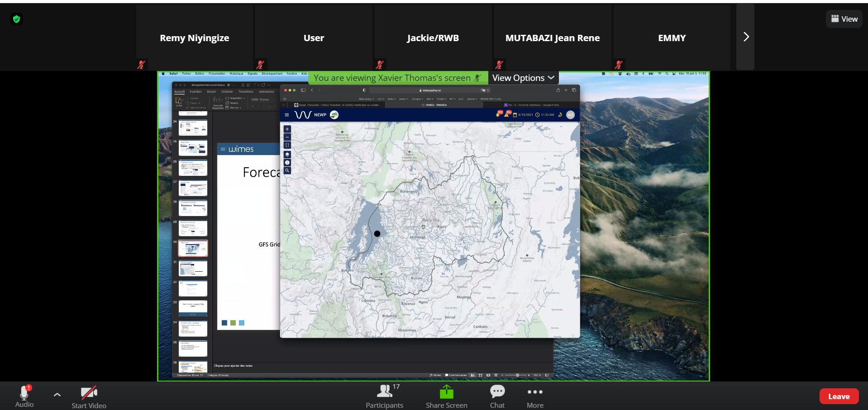Click the PowerPoint zoom slider
Image resolution: width=868 pixels, height=410 pixels.
pos(516,375)
